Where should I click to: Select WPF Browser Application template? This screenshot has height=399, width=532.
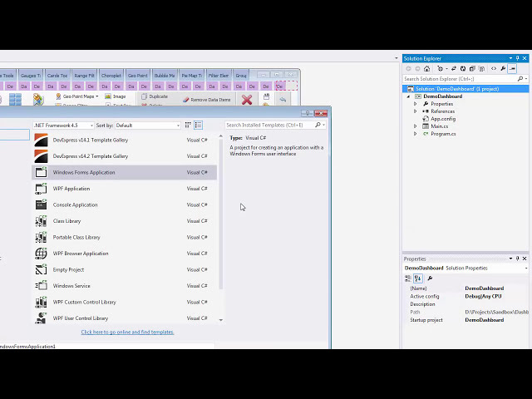[124, 254]
